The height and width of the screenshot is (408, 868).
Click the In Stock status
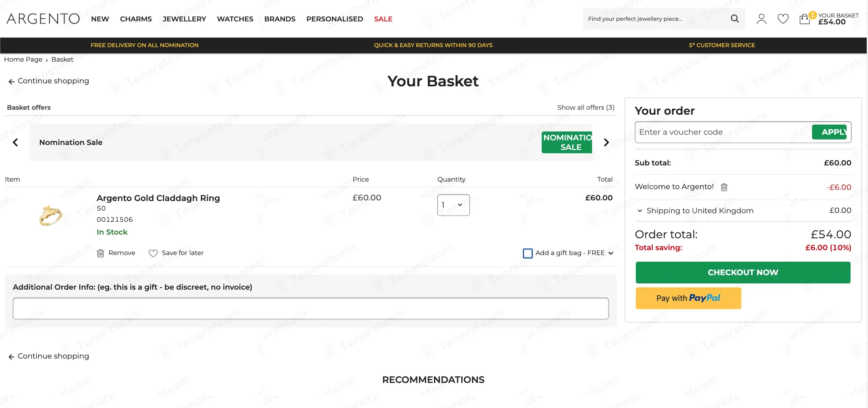tap(112, 232)
